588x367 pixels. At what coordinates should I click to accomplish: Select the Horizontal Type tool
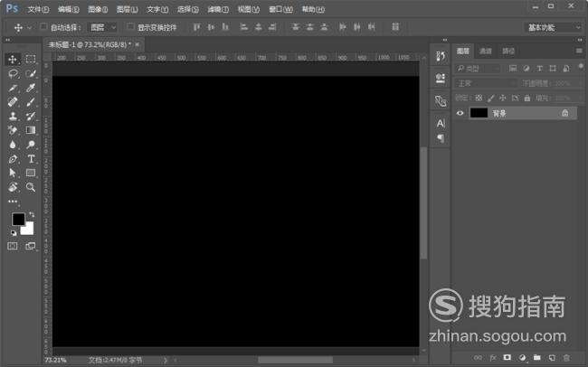31,158
